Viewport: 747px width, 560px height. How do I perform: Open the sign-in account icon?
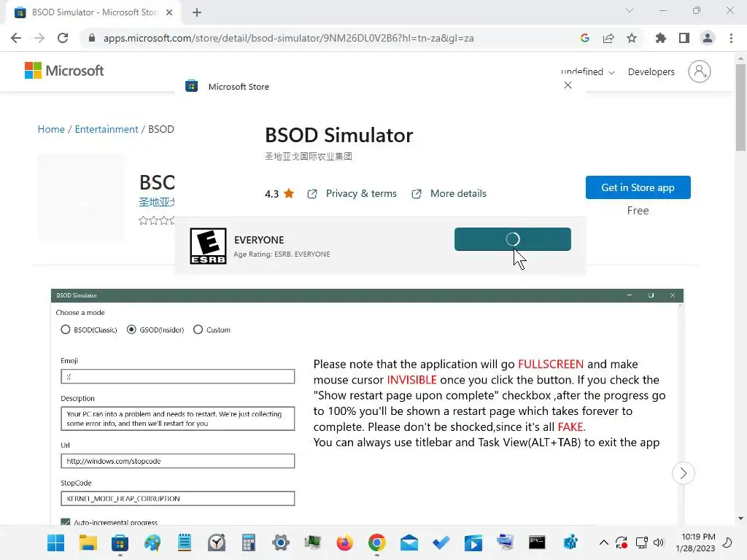click(x=700, y=71)
